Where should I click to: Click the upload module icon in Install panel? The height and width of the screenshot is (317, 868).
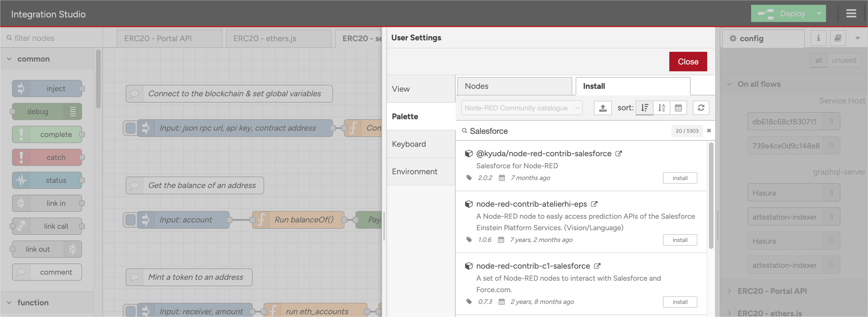(x=602, y=108)
